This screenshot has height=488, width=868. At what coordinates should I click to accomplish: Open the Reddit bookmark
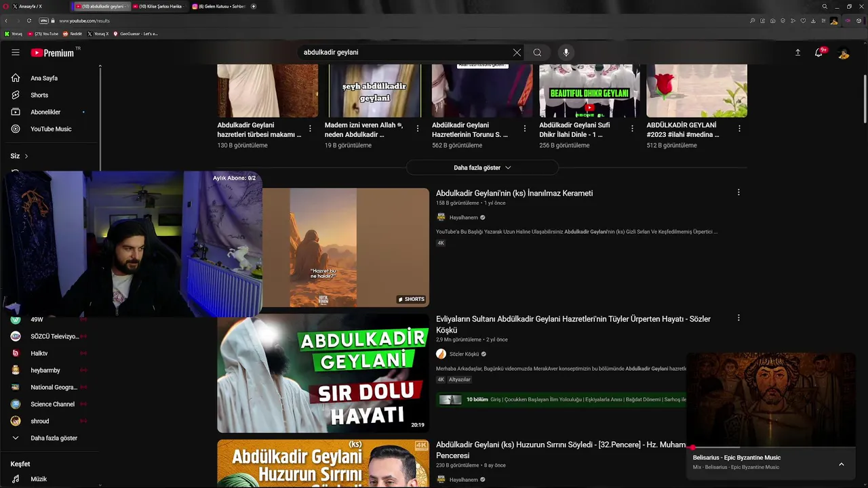(73, 34)
